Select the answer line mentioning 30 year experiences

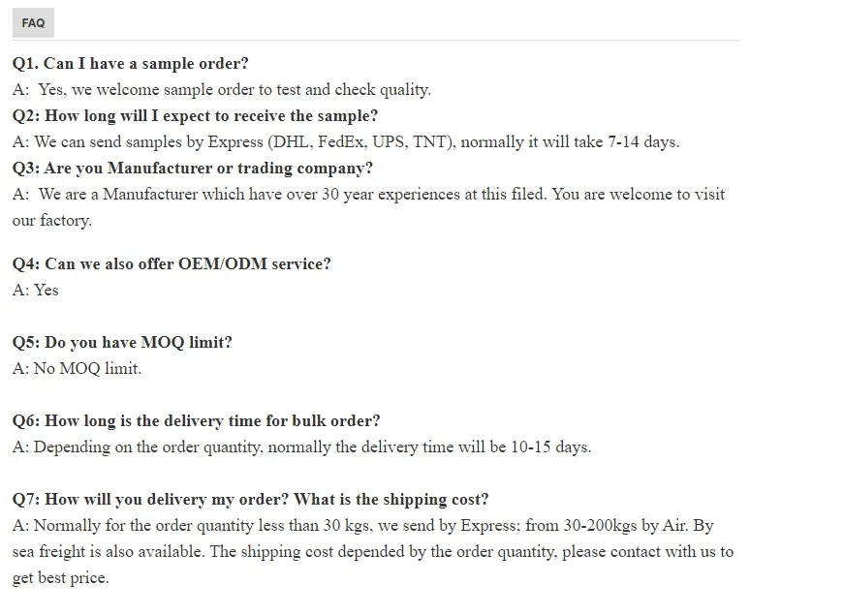(368, 195)
